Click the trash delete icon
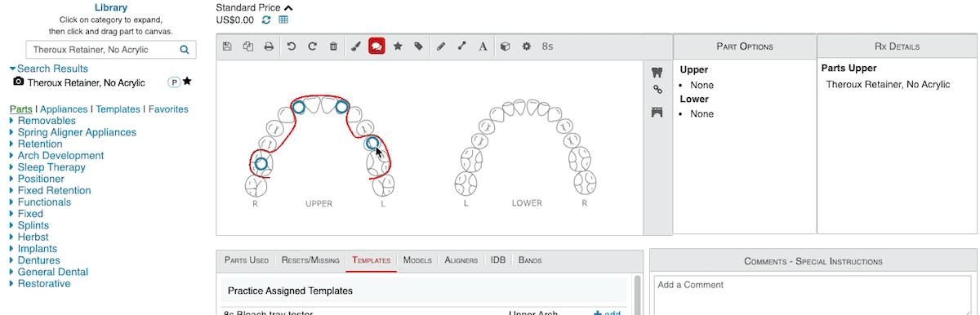Viewport: 980px width, 315px height. click(333, 47)
